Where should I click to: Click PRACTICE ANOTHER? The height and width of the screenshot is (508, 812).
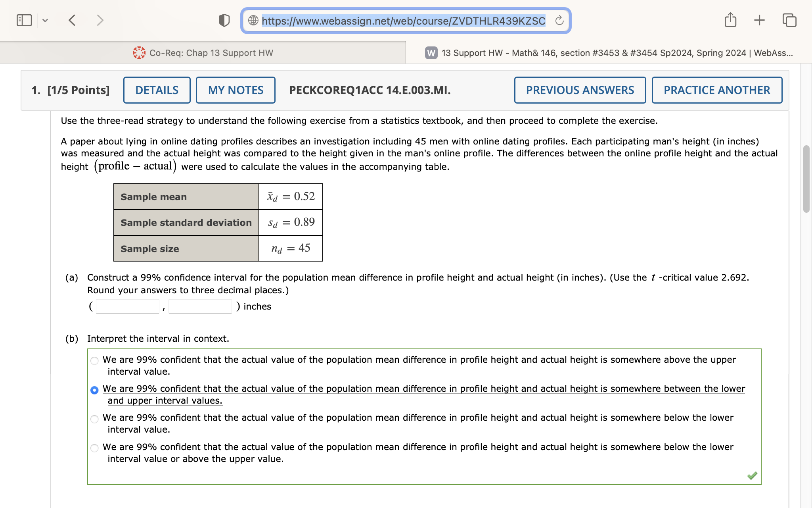(x=716, y=90)
